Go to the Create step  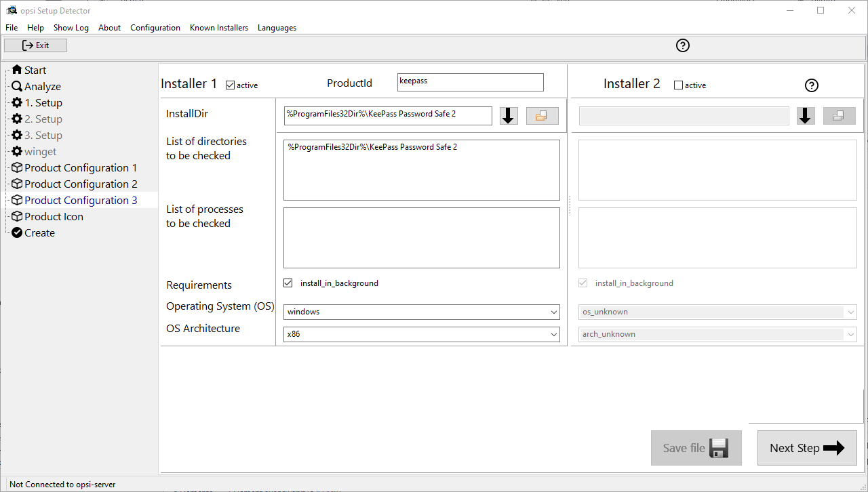[x=39, y=232]
